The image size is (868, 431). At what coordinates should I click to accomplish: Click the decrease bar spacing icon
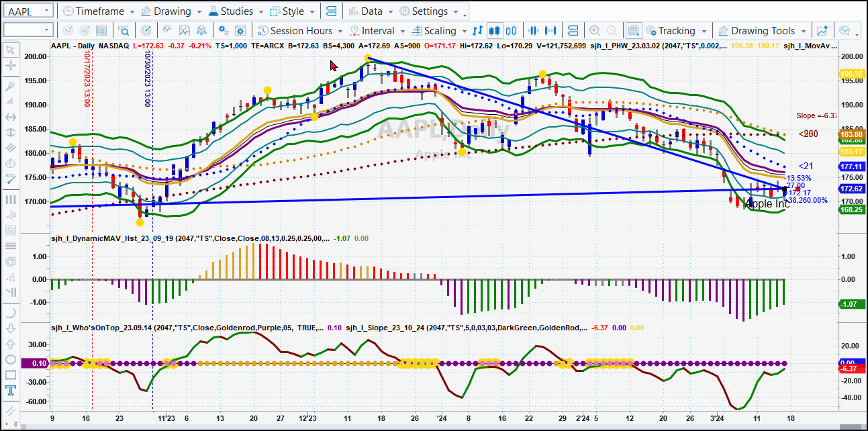coord(534,30)
